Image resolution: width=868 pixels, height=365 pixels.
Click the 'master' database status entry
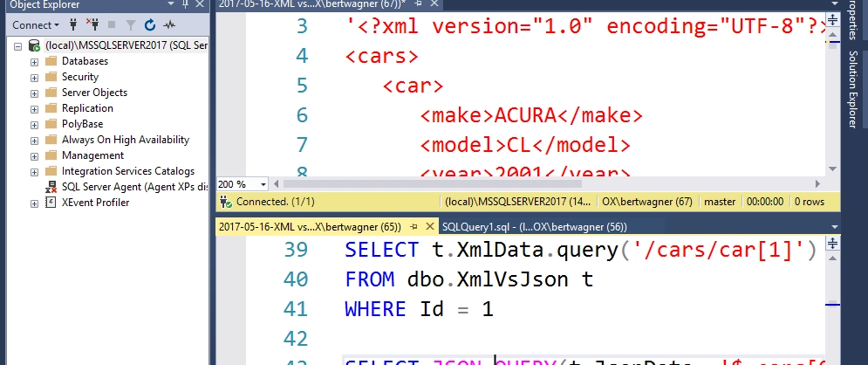coord(720,202)
